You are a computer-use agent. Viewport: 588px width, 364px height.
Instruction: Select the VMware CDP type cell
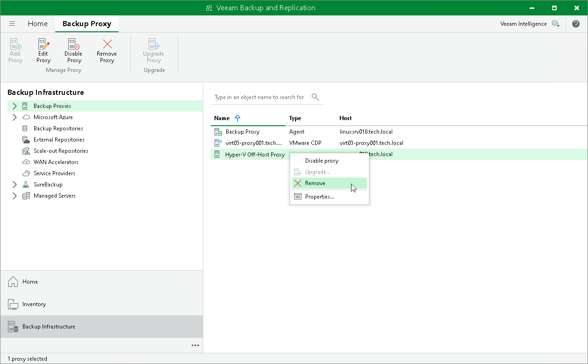[306, 143]
